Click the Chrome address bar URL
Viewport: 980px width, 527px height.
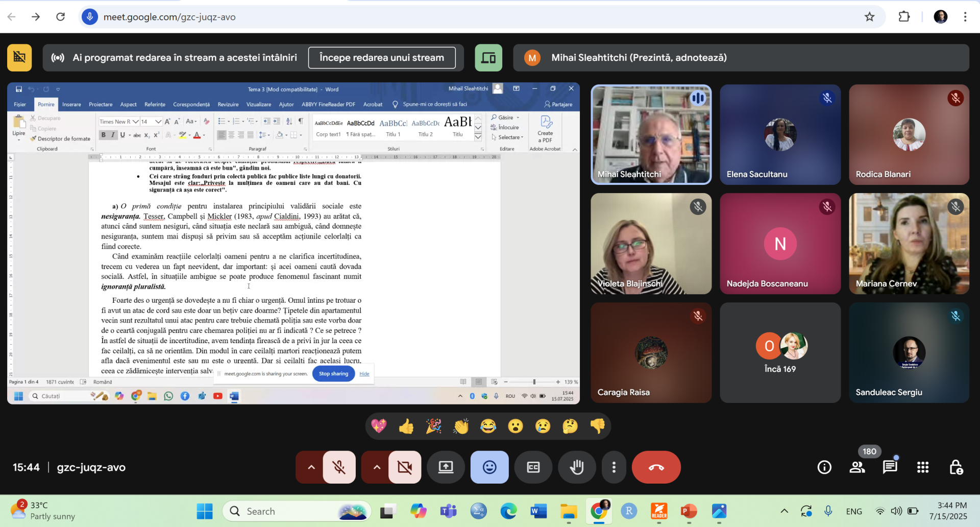[x=169, y=17]
